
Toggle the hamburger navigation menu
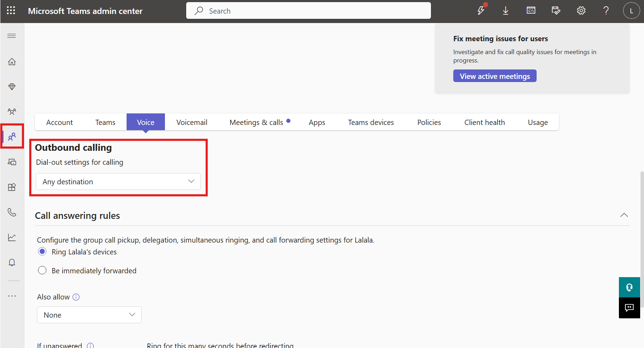[12, 36]
